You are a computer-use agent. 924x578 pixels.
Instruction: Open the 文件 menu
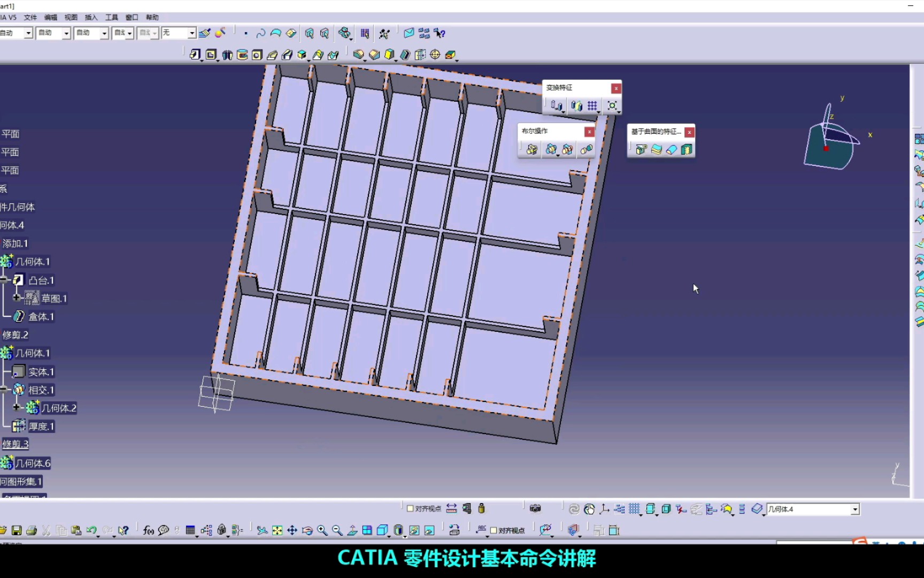[30, 18]
